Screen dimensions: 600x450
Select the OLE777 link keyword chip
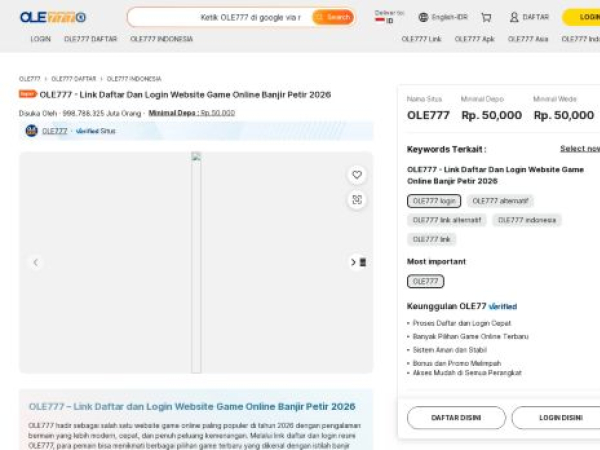(431, 239)
